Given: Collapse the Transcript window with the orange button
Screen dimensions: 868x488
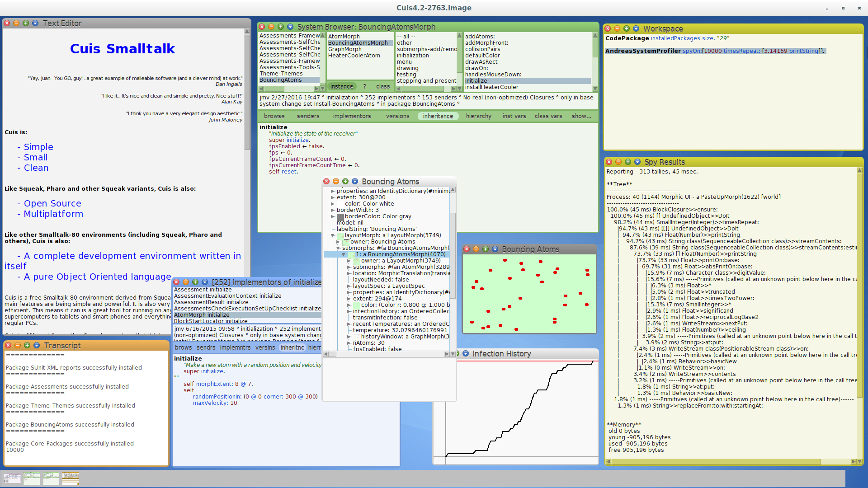Looking at the screenshot, I should coord(18,345).
